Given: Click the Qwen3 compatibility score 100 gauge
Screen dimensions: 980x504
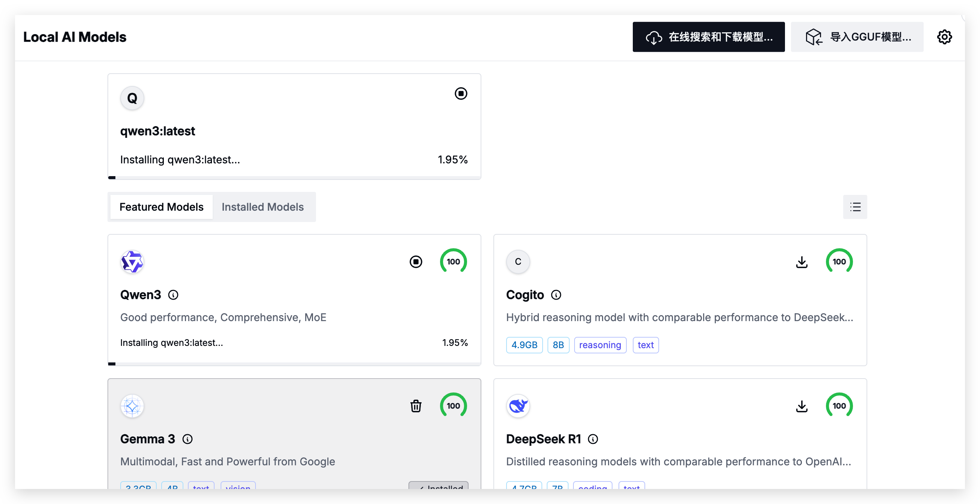Looking at the screenshot, I should (453, 261).
